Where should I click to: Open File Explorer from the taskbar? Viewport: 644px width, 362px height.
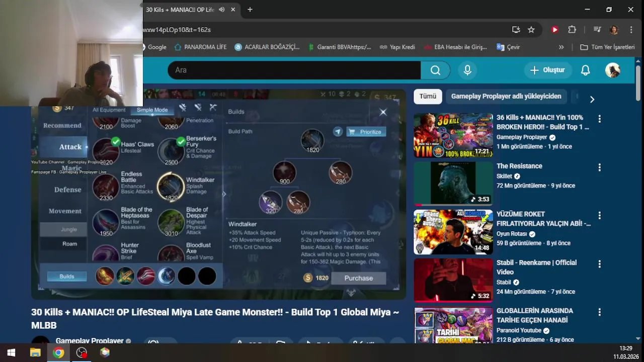[x=35, y=353]
